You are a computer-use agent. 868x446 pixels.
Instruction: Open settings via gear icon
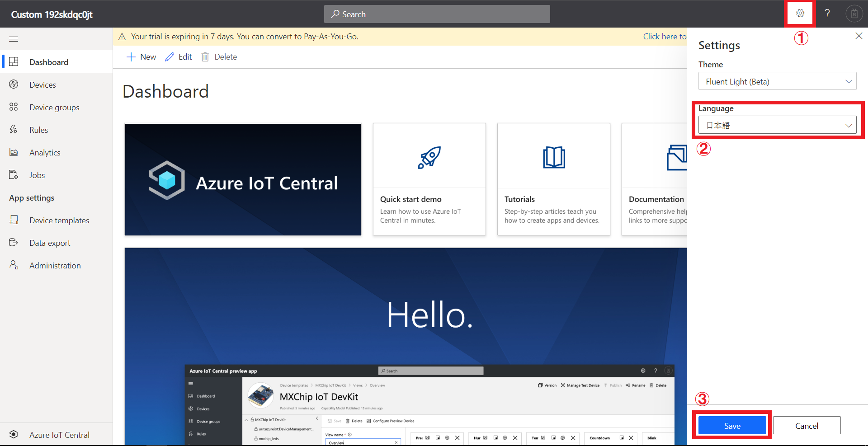pos(800,14)
